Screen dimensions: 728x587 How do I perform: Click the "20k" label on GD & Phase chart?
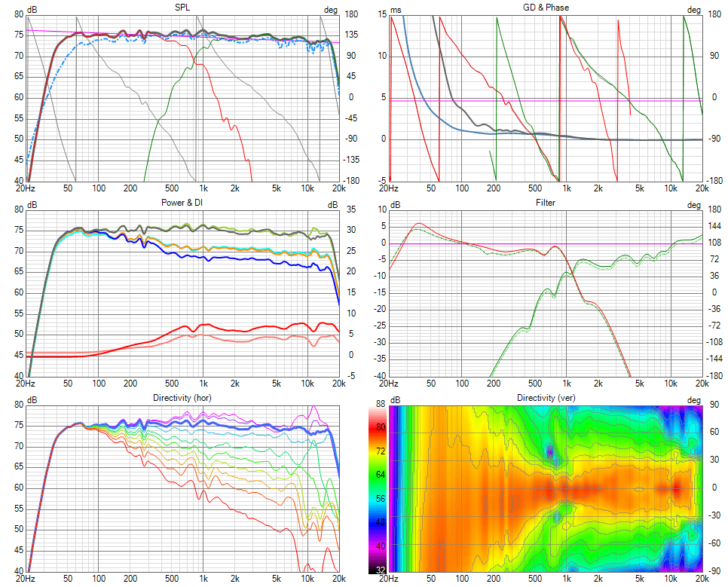[x=702, y=188]
